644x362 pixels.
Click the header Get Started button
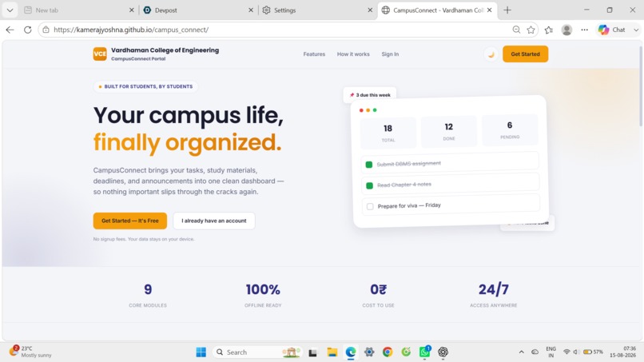point(525,54)
